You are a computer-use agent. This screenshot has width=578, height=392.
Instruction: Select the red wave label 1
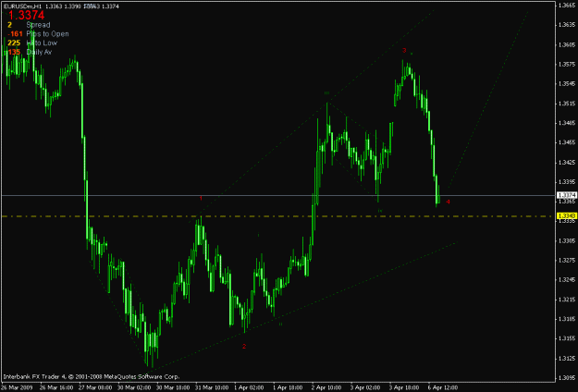click(x=201, y=198)
